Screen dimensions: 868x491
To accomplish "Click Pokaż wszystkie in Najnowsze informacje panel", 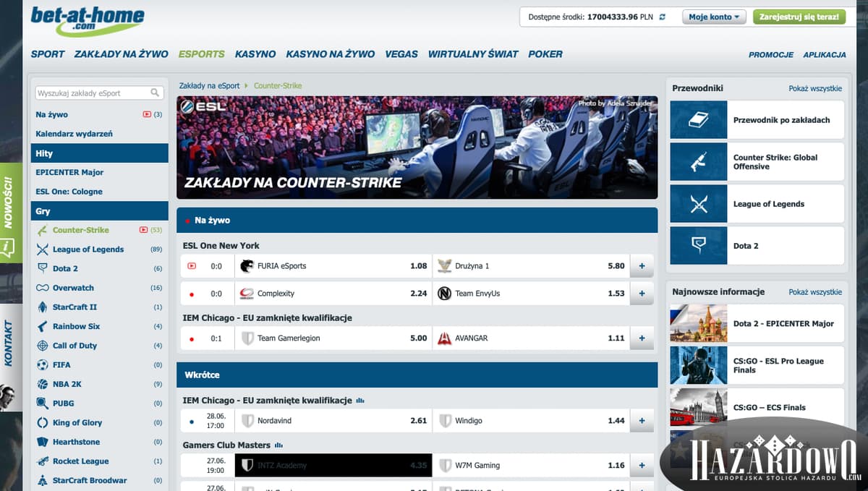I will 815,292.
